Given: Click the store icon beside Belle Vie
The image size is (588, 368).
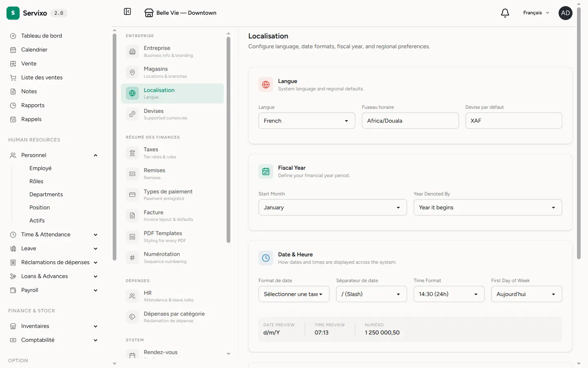Looking at the screenshot, I should (x=149, y=13).
